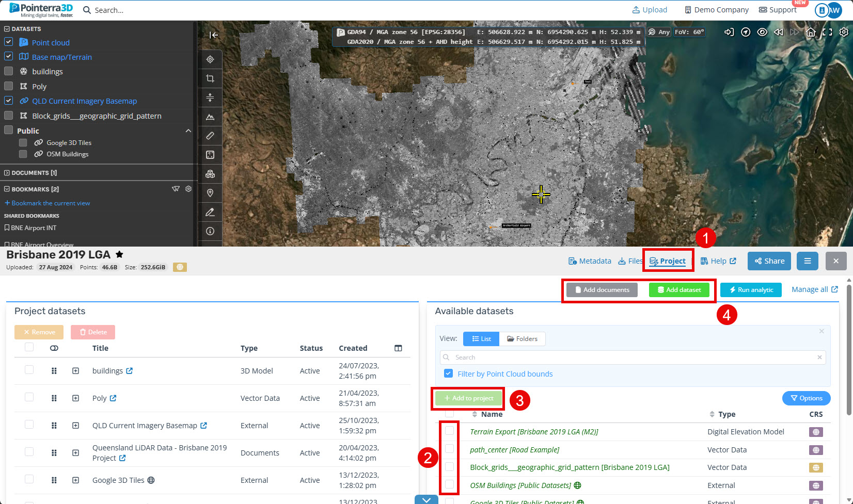This screenshot has width=853, height=504.
Task: Favorite Brisbane 2019 LGA with the star
Action: [x=119, y=254]
